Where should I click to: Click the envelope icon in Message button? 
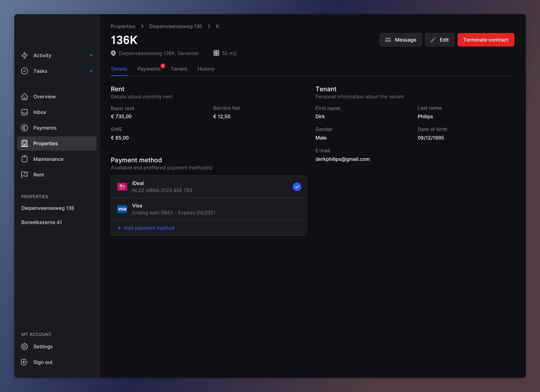388,40
